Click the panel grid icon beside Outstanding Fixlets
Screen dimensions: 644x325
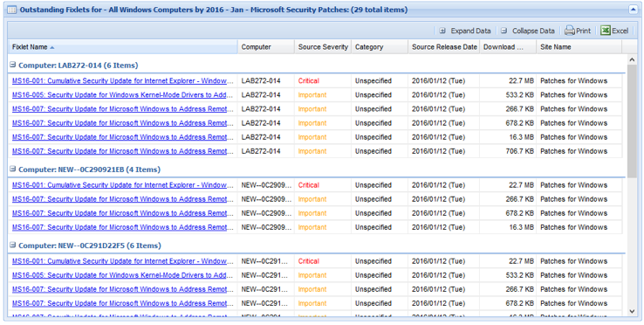pos(12,10)
